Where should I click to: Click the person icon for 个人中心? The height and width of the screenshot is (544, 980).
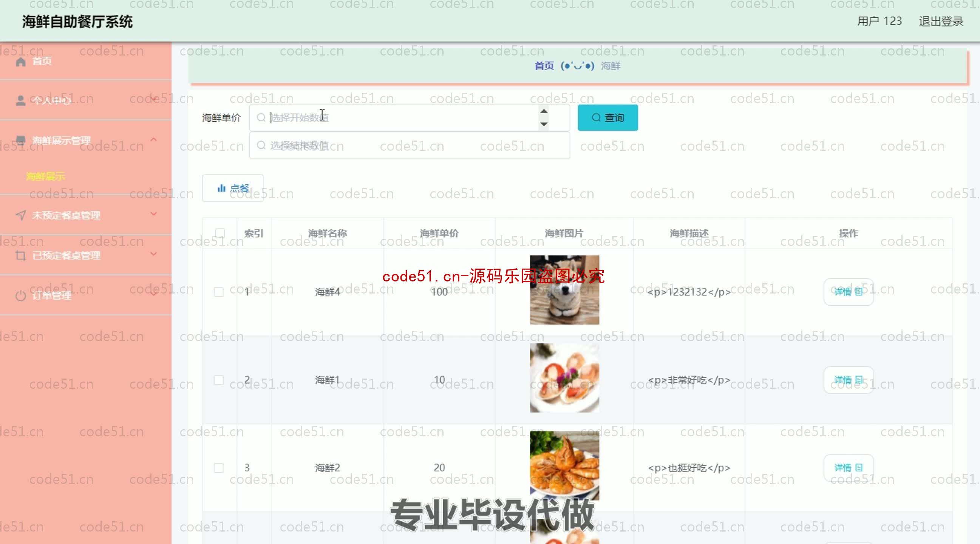click(21, 101)
